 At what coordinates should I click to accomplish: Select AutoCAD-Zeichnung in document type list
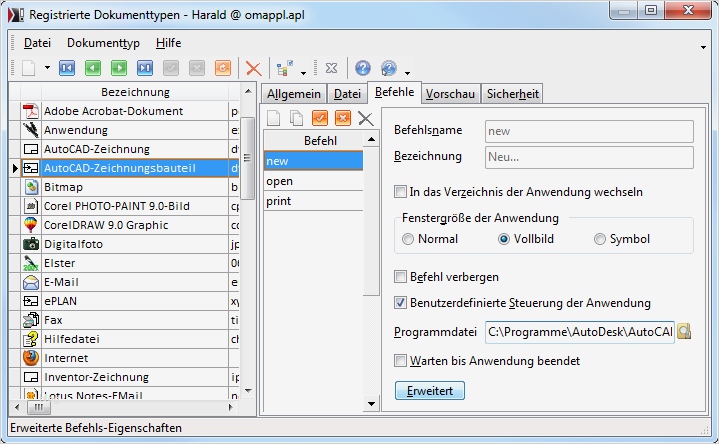click(135, 149)
